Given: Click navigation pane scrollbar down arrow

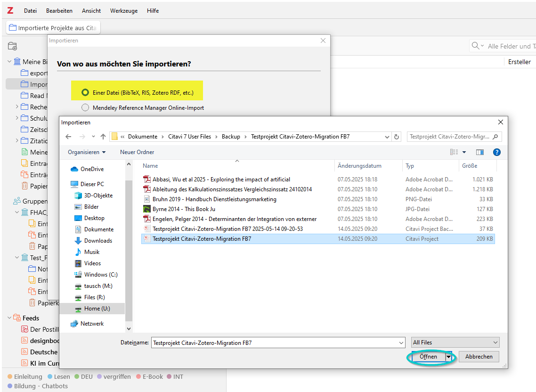Looking at the screenshot, I should point(129,329).
